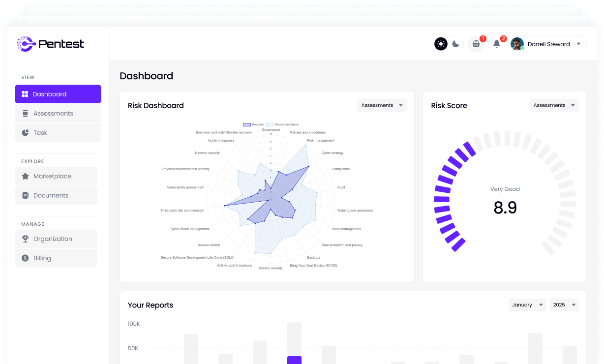Click the Cyber threat management label
Viewport: 604px width, 364px height.
tap(190, 229)
